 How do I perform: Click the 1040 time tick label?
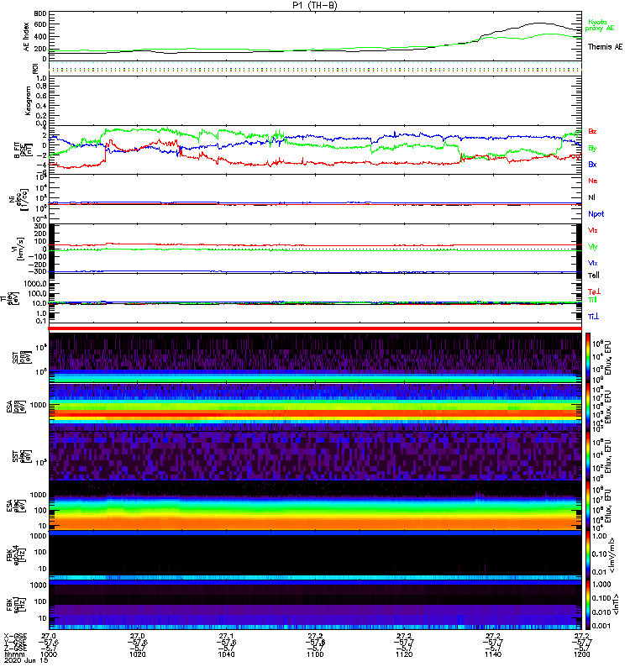pyautogui.click(x=226, y=654)
